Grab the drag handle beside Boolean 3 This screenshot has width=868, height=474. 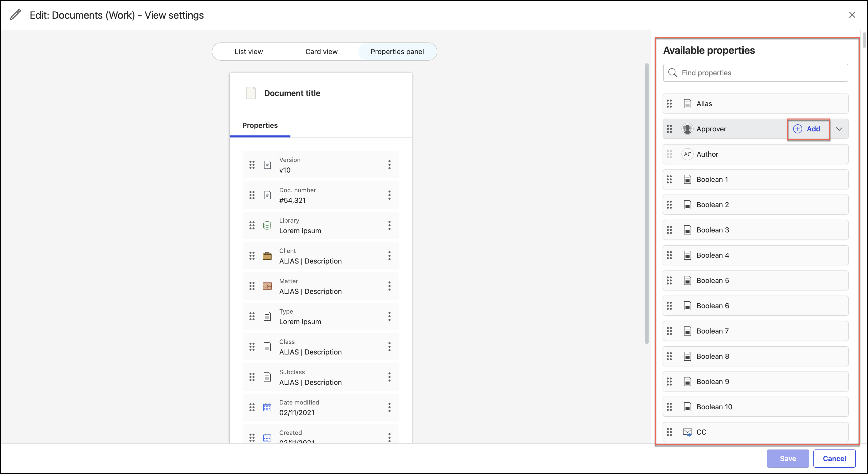[669, 230]
